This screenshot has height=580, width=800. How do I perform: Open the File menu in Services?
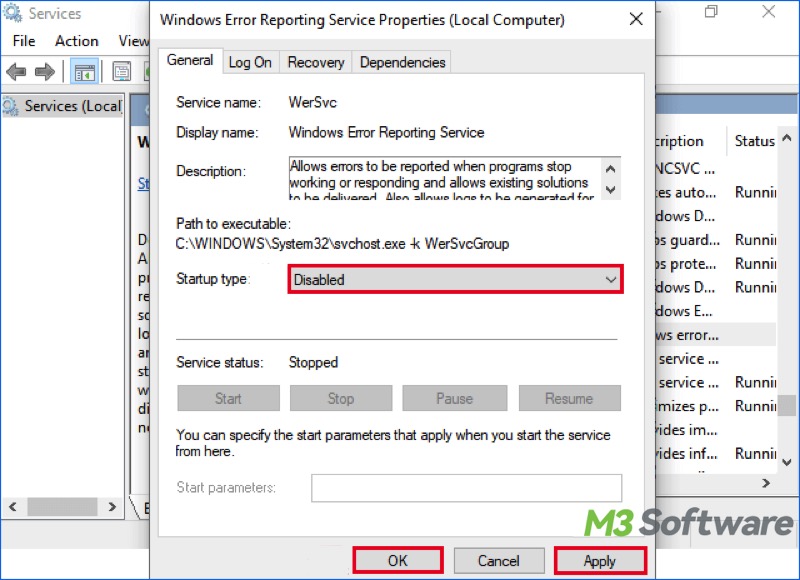point(24,41)
